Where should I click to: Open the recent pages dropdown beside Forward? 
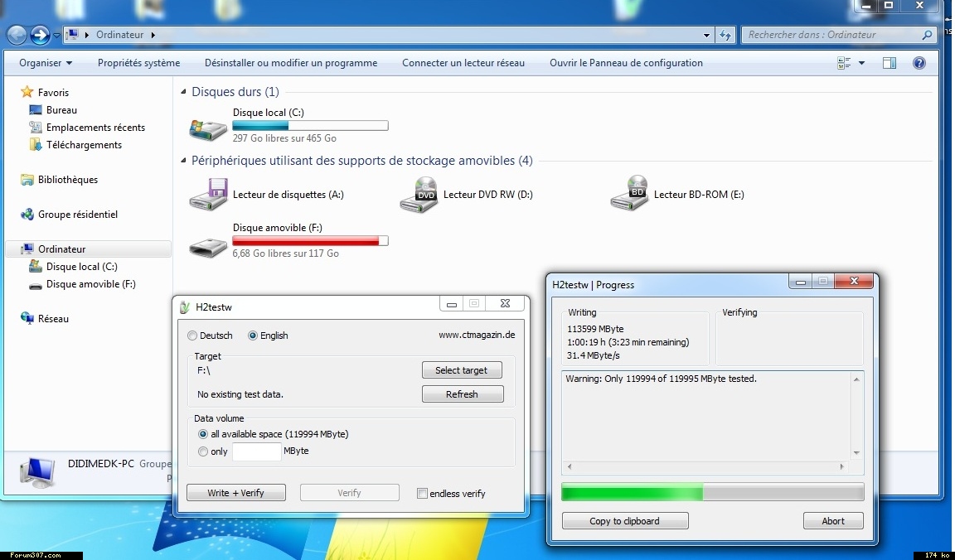coord(56,36)
